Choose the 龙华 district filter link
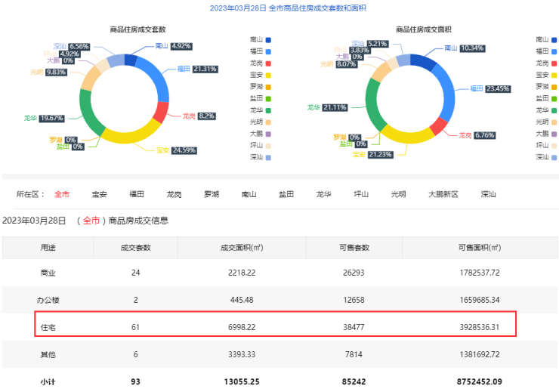Screen dimensions: 559x392 (323, 194)
